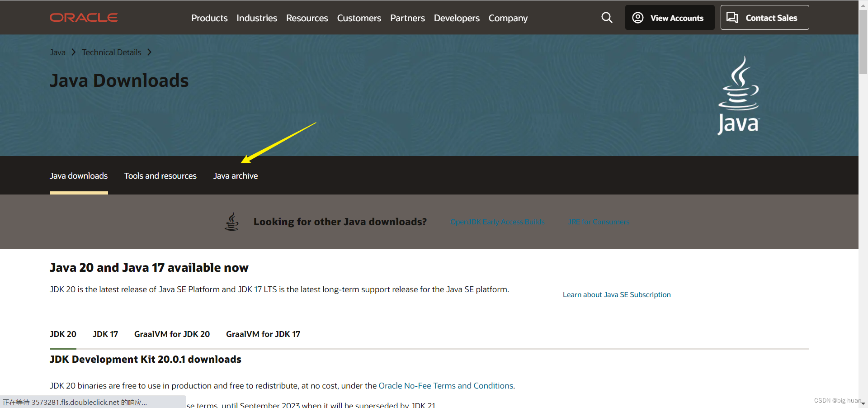Click the chevron after the Java breadcrumb

tap(74, 52)
